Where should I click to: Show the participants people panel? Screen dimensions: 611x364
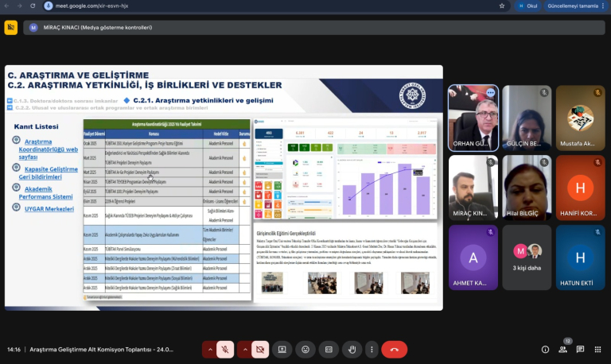point(562,349)
